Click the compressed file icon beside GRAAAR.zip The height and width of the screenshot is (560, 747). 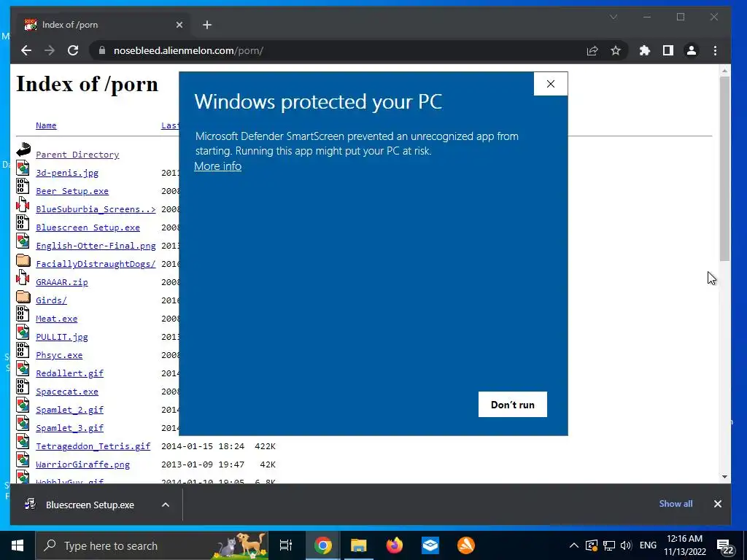23,277
